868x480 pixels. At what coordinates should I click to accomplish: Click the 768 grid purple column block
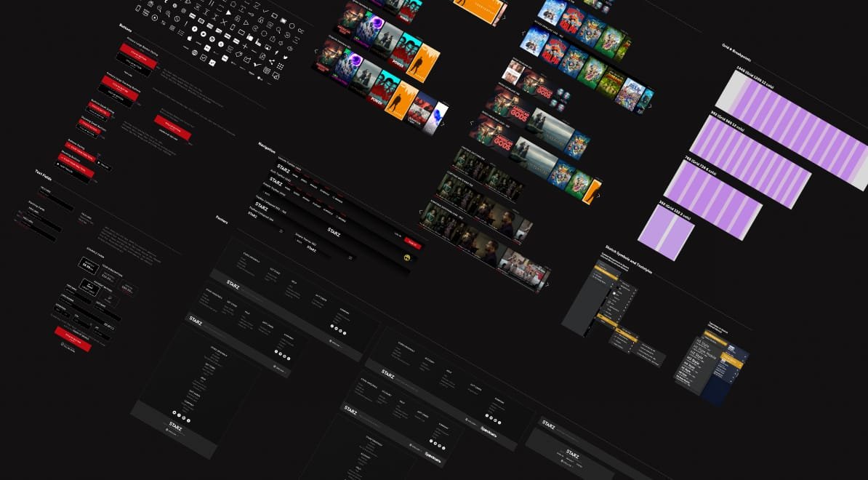pos(713,201)
